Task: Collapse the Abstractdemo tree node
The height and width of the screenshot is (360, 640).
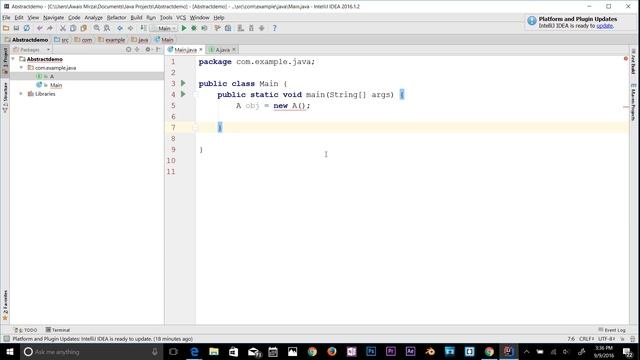Action: coord(13,59)
